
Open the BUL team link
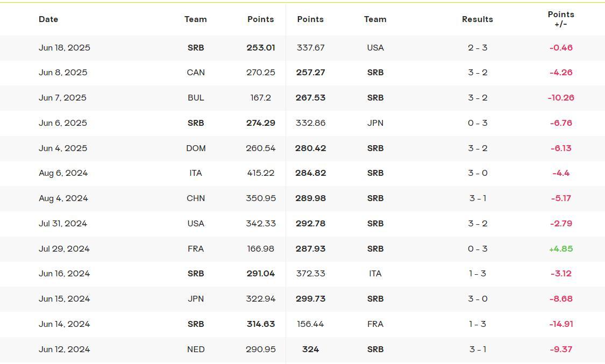tap(196, 98)
